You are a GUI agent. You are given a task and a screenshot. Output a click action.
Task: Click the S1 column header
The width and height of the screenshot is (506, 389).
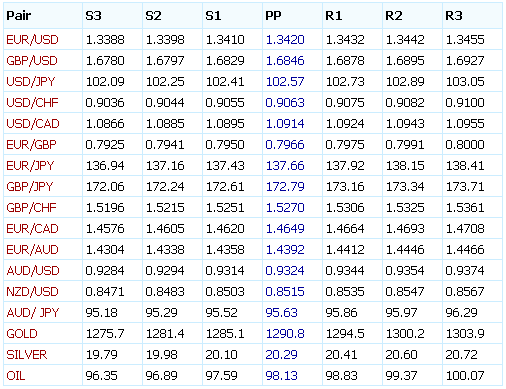[x=213, y=16]
